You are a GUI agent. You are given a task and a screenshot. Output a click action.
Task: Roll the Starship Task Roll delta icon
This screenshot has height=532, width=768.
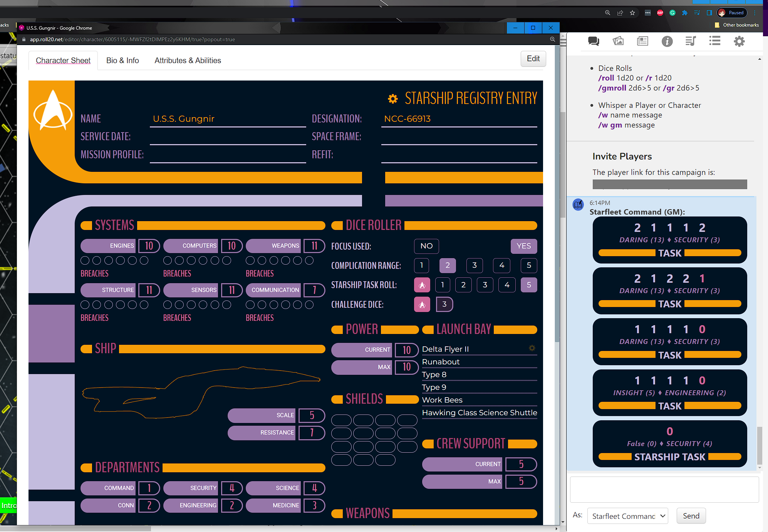(x=422, y=285)
